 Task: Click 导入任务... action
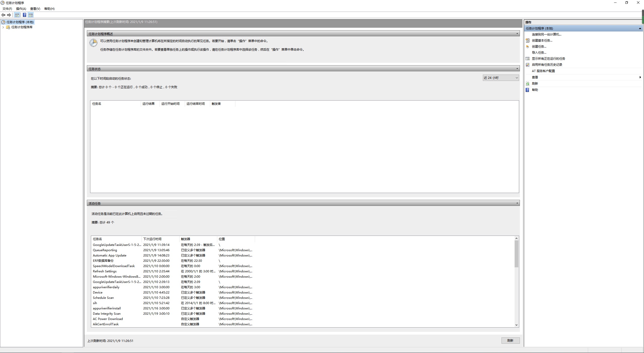coord(539,53)
